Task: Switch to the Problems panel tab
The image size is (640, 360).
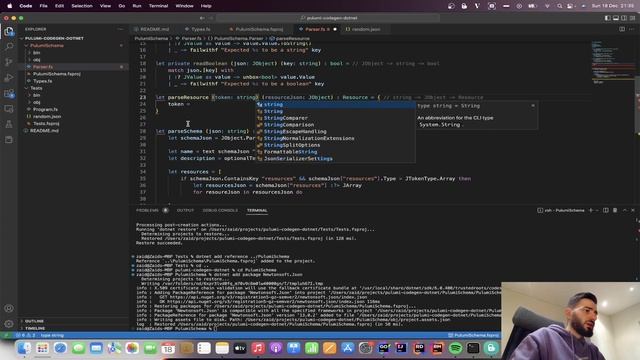Action: [147, 210]
